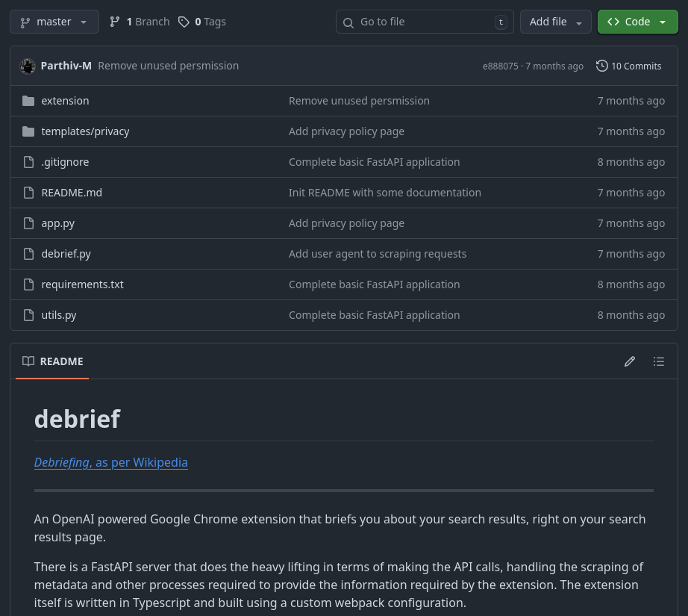Click the history clock icon near 10 Commits
Viewport: 688px width, 616px height.
[602, 66]
